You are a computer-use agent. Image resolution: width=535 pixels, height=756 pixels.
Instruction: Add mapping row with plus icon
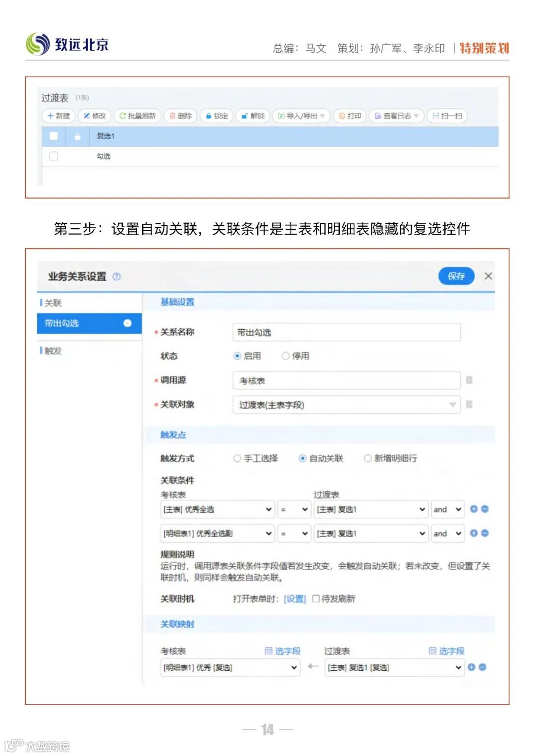click(472, 667)
